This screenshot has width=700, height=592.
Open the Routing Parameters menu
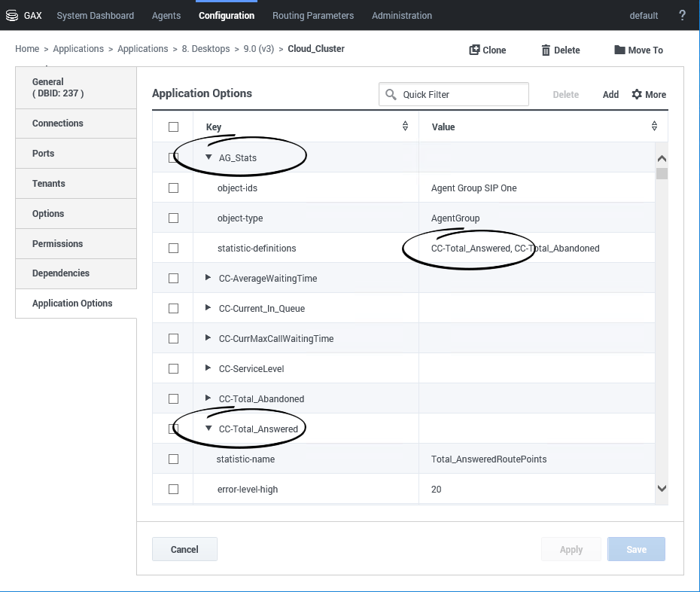(x=313, y=15)
